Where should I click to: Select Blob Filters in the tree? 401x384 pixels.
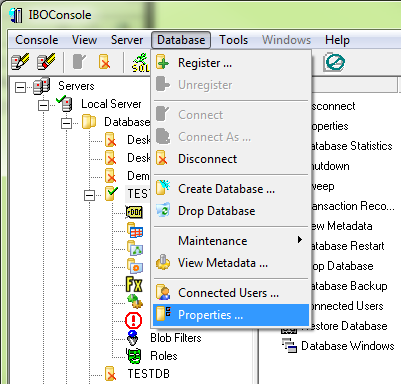(x=176, y=338)
